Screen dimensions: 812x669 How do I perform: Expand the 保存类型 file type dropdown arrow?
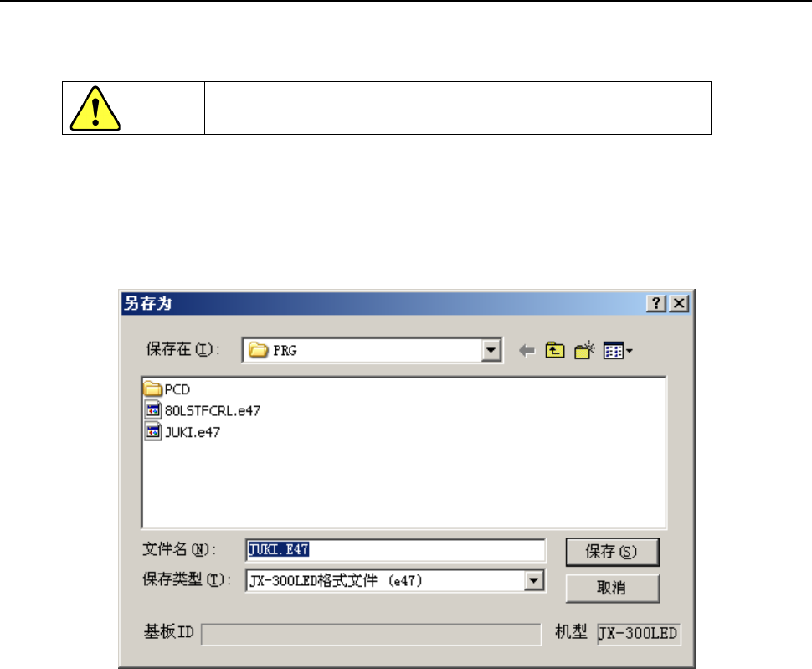pos(533,580)
